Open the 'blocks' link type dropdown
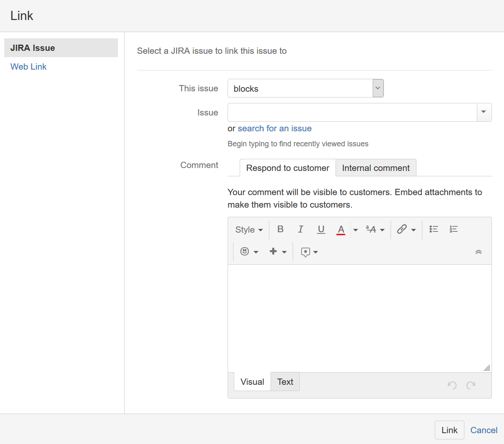 (x=306, y=88)
